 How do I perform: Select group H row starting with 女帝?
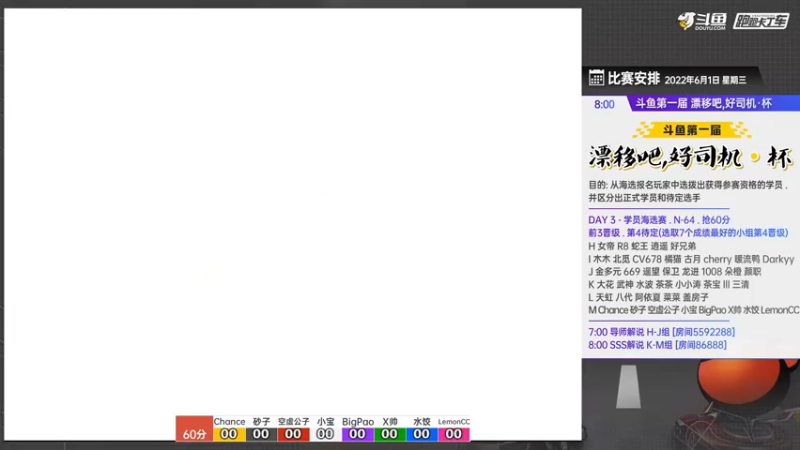642,246
